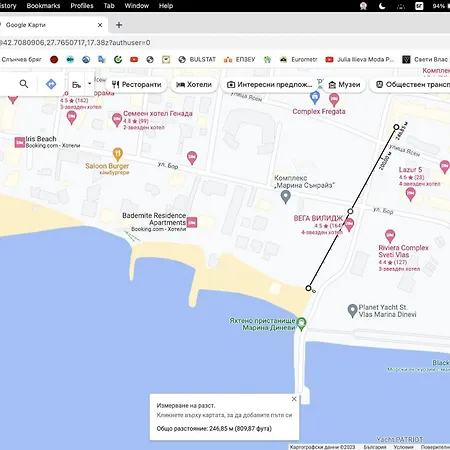450x450 pixels.
Task: Select the Saloon Burger restaurant pin
Action: click(118, 154)
